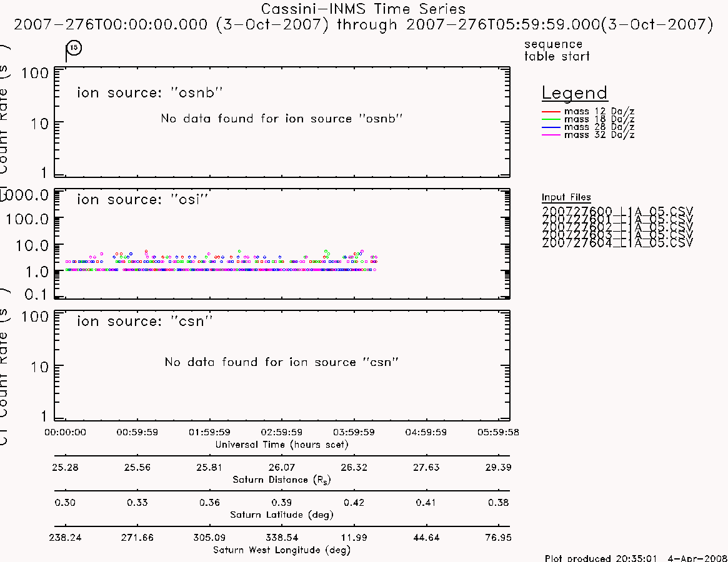Click the red mass 12 Da/z legend line

pyautogui.click(x=551, y=111)
